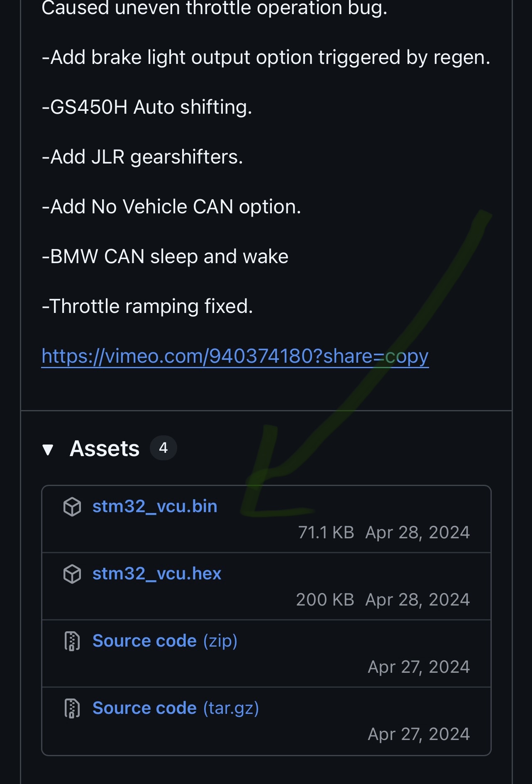Click the date of stm32_vcu.bin asset
The width and height of the screenshot is (532, 784).
click(x=417, y=532)
